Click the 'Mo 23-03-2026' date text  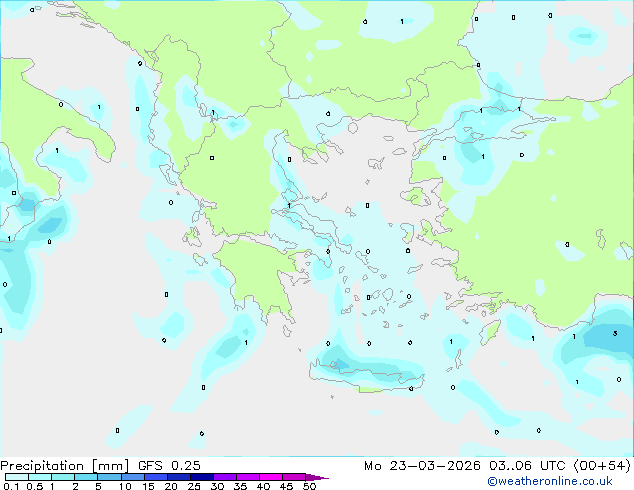point(422,466)
